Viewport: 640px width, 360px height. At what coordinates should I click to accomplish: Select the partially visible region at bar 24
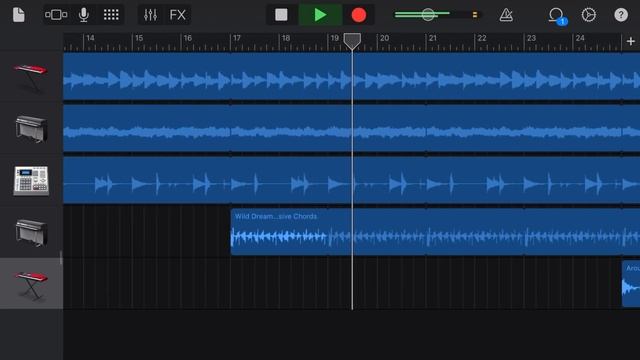[631, 284]
